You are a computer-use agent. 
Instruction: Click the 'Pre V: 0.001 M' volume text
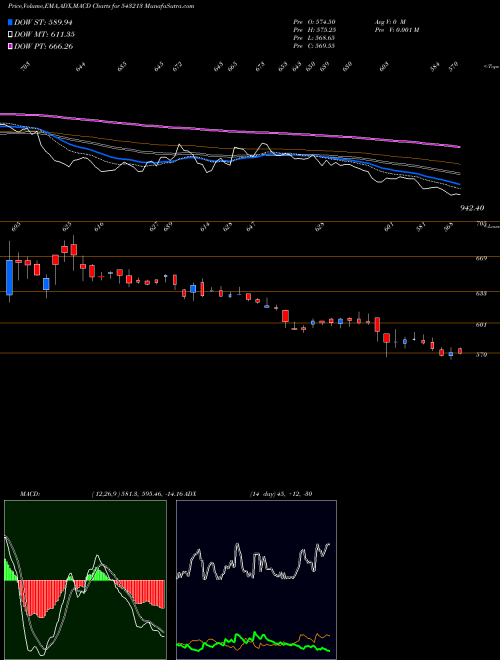click(x=396, y=30)
